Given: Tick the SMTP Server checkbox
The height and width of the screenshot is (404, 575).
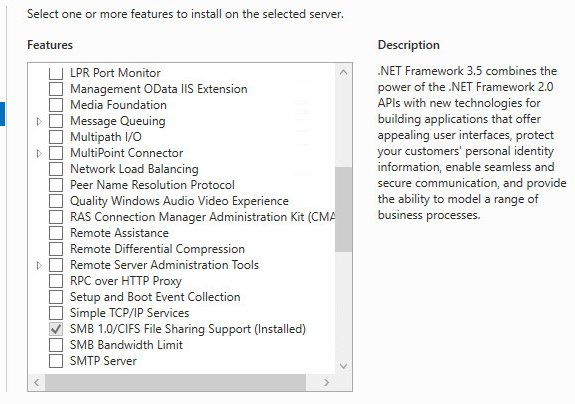Looking at the screenshot, I should click(56, 361).
